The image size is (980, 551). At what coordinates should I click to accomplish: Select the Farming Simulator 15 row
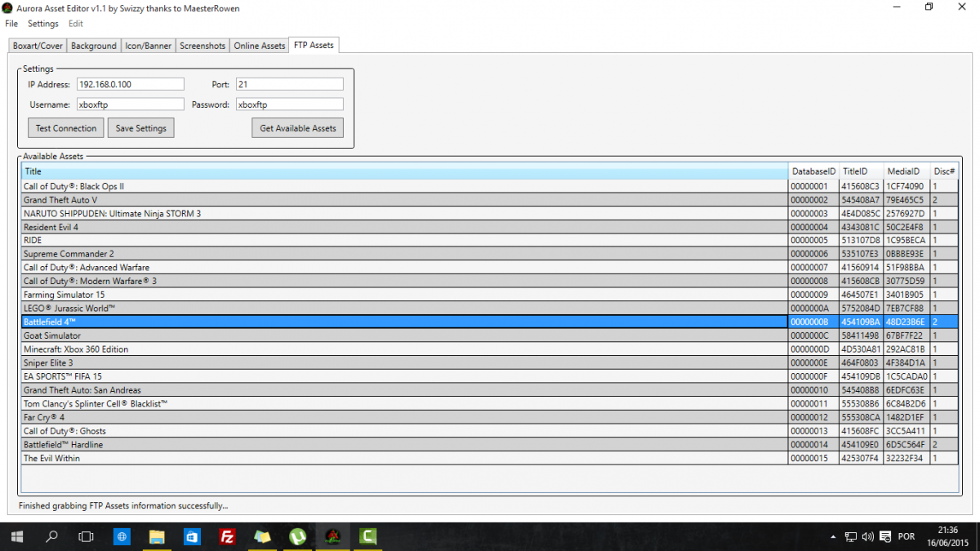(490, 295)
